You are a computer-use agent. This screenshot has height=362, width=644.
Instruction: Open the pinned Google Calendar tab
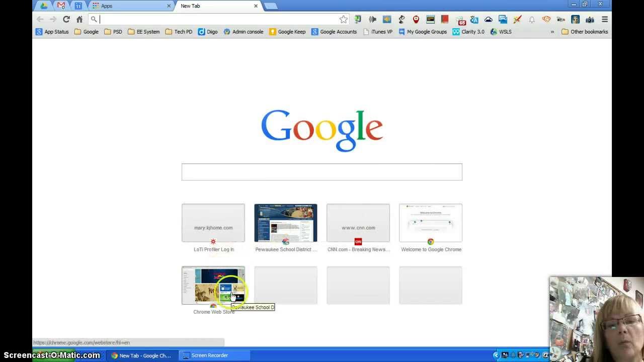[x=78, y=6]
